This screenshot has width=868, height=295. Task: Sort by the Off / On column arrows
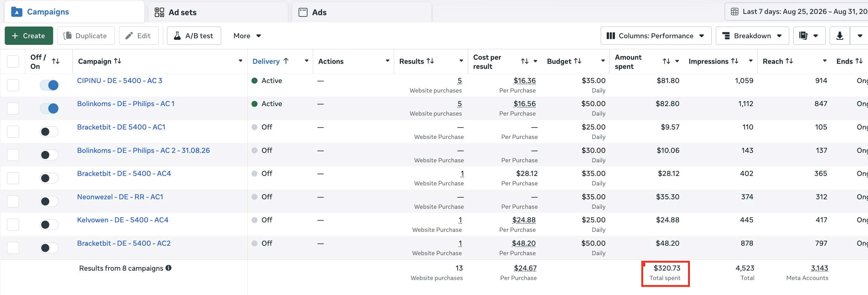(56, 61)
